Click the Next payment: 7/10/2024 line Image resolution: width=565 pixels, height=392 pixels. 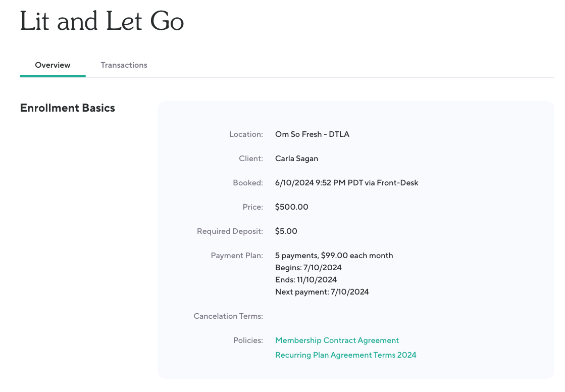click(x=322, y=292)
